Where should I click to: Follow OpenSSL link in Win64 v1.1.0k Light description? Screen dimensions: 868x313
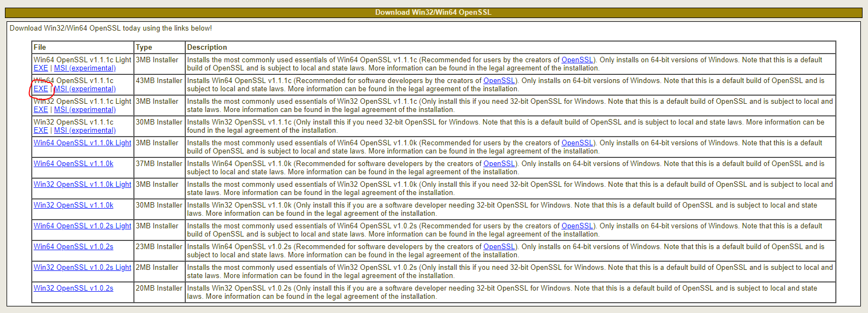pyautogui.click(x=577, y=143)
